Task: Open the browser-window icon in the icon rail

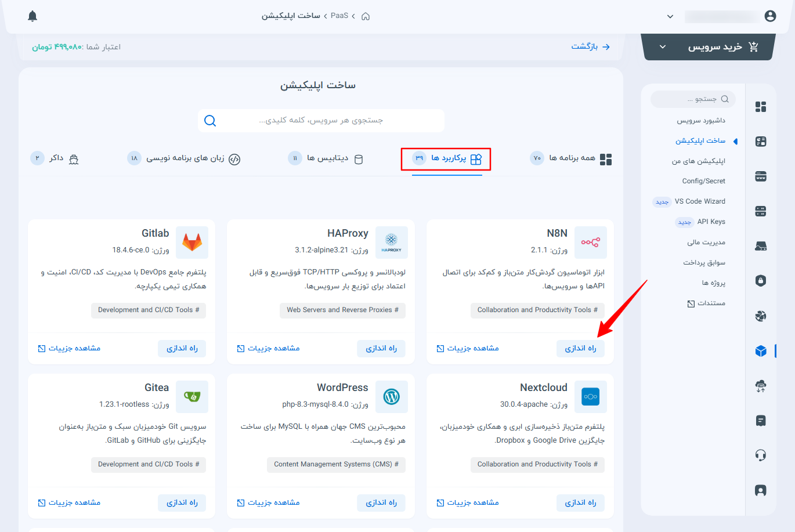Action: 761,176
